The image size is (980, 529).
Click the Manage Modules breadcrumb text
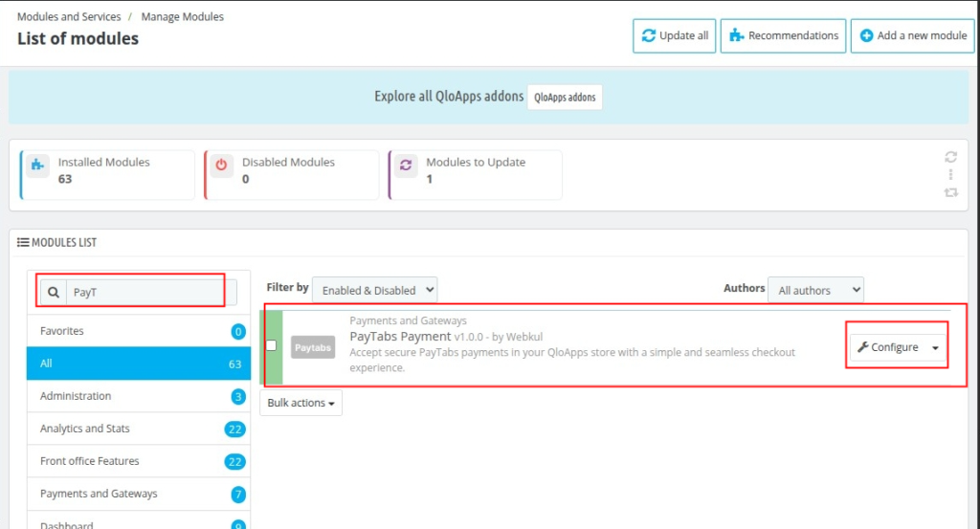tap(183, 17)
